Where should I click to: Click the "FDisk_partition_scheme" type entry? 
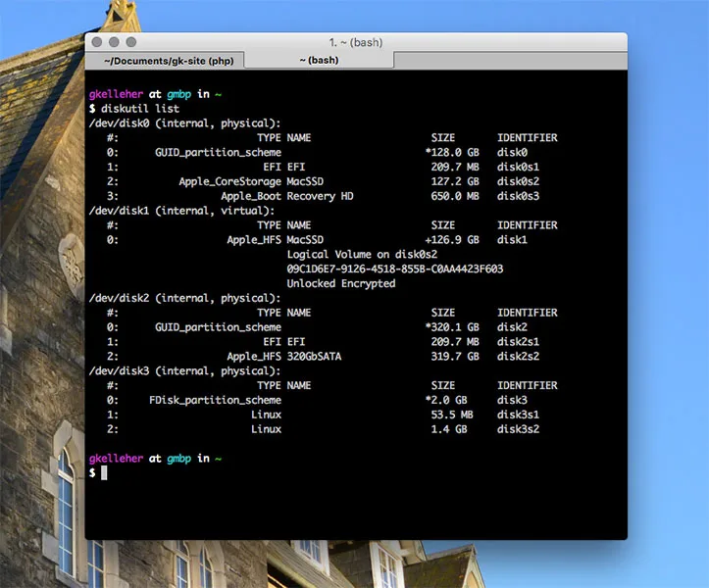pyautogui.click(x=215, y=400)
